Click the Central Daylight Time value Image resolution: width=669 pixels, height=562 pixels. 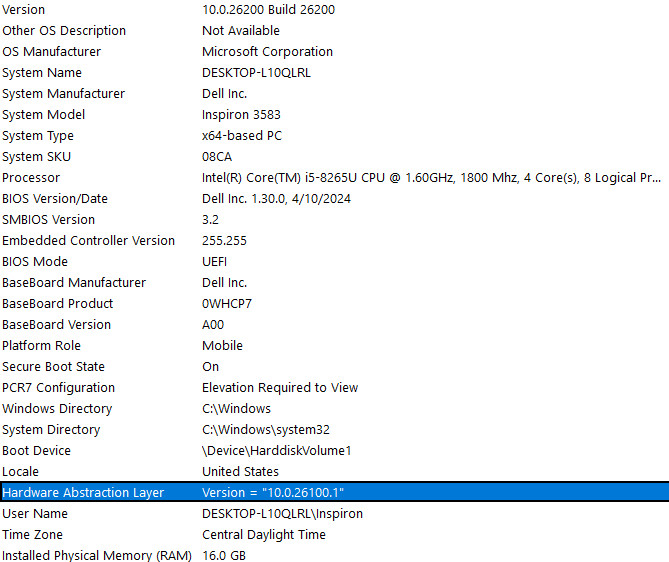tap(264, 534)
